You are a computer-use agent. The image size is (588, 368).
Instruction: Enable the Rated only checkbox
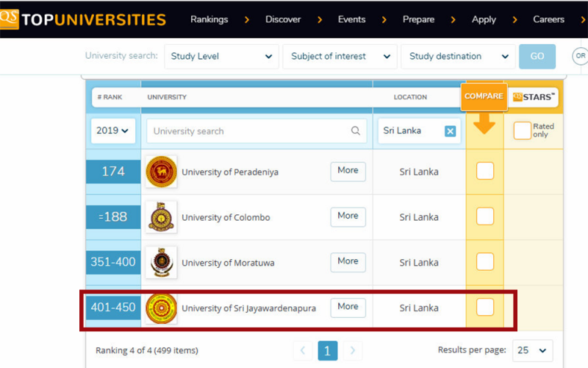pos(522,130)
